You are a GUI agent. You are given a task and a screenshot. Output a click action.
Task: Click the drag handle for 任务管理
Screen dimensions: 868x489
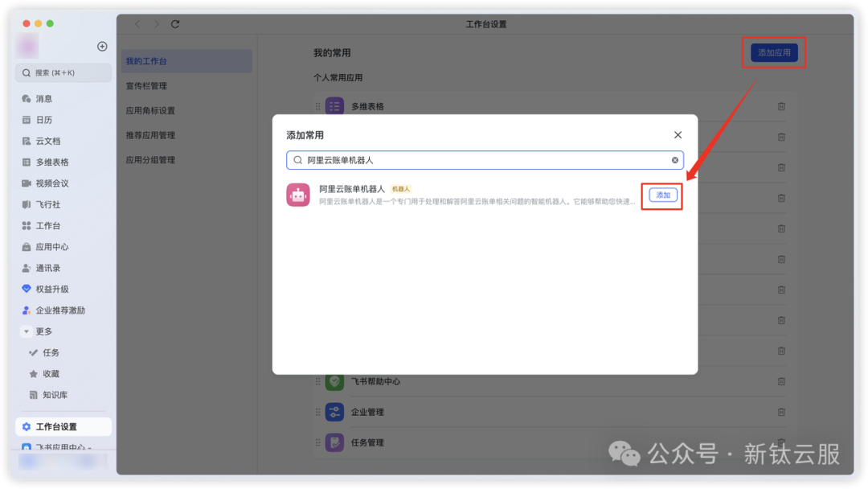click(x=317, y=442)
